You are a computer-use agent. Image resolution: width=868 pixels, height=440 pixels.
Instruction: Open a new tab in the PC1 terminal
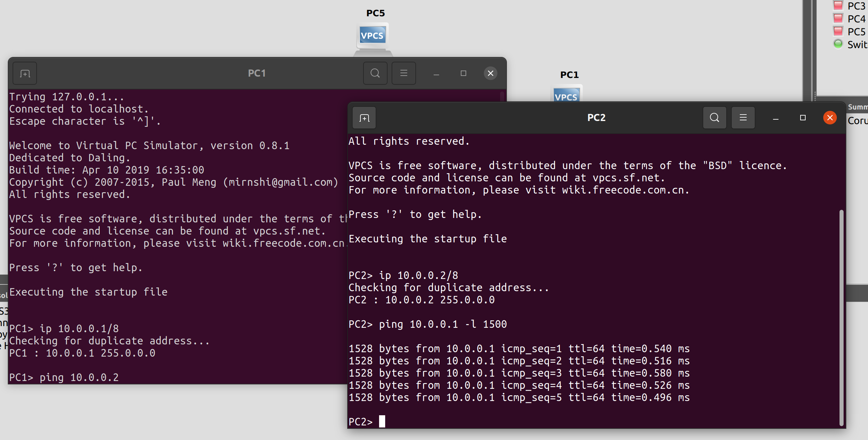click(x=24, y=73)
